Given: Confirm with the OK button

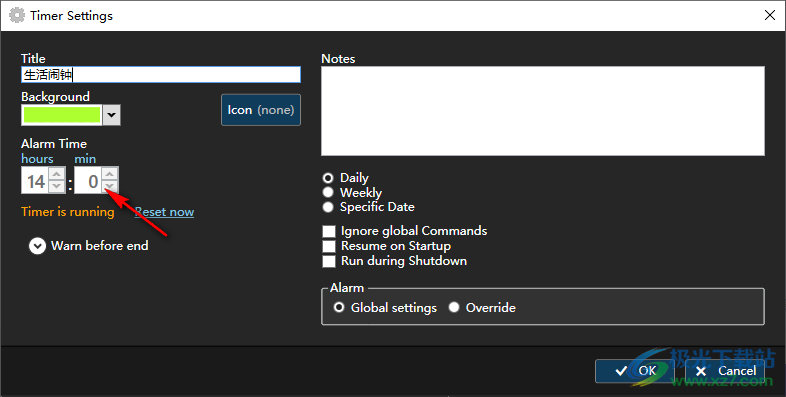Looking at the screenshot, I should [x=635, y=371].
